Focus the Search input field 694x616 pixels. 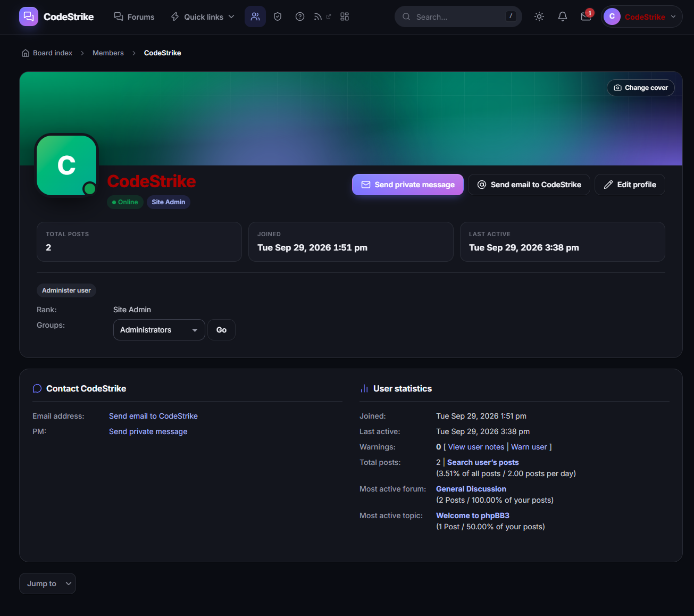point(458,16)
